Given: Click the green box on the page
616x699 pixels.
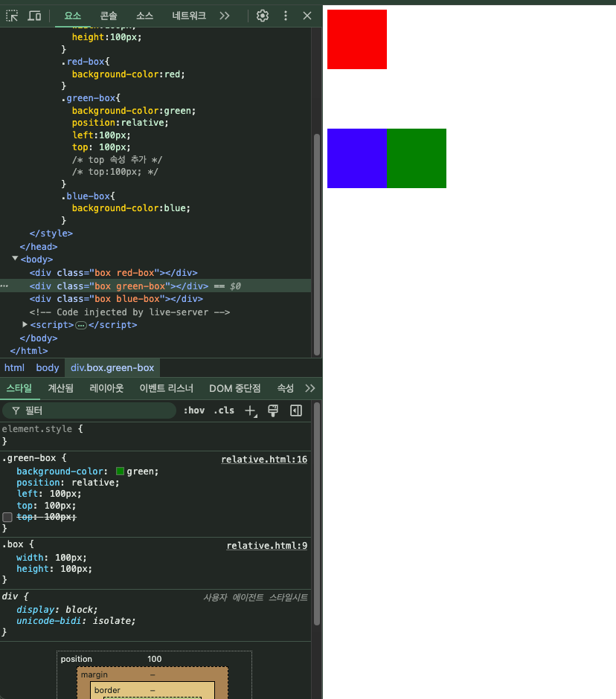Looking at the screenshot, I should point(417,158).
